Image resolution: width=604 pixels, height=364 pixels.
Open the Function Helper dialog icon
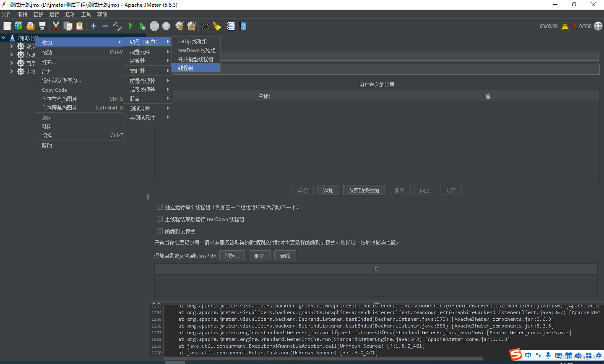pos(231,26)
